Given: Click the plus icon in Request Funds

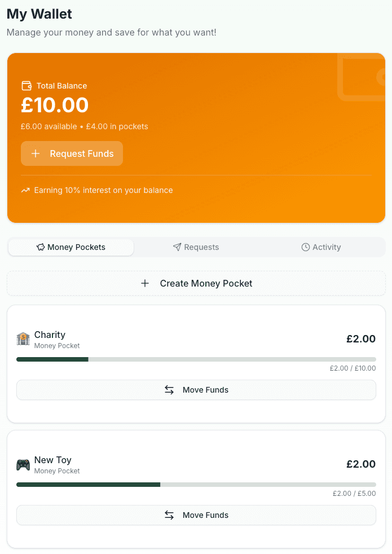Looking at the screenshot, I should coord(36,153).
